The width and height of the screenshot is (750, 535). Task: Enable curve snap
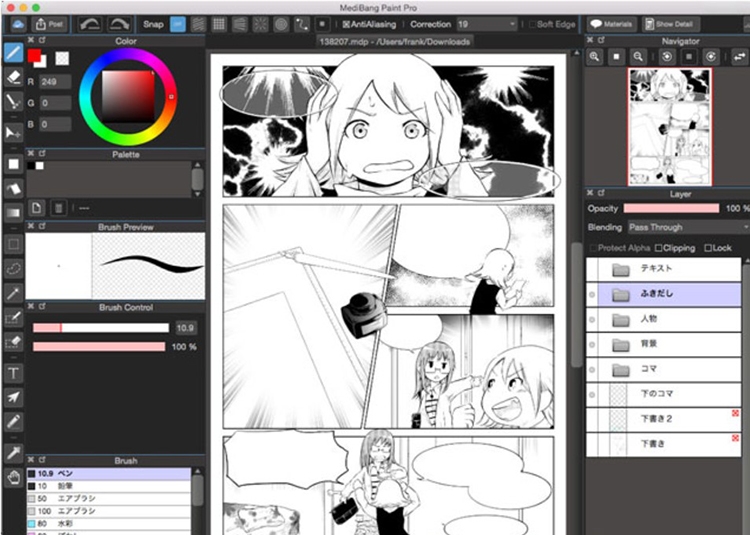tap(302, 24)
